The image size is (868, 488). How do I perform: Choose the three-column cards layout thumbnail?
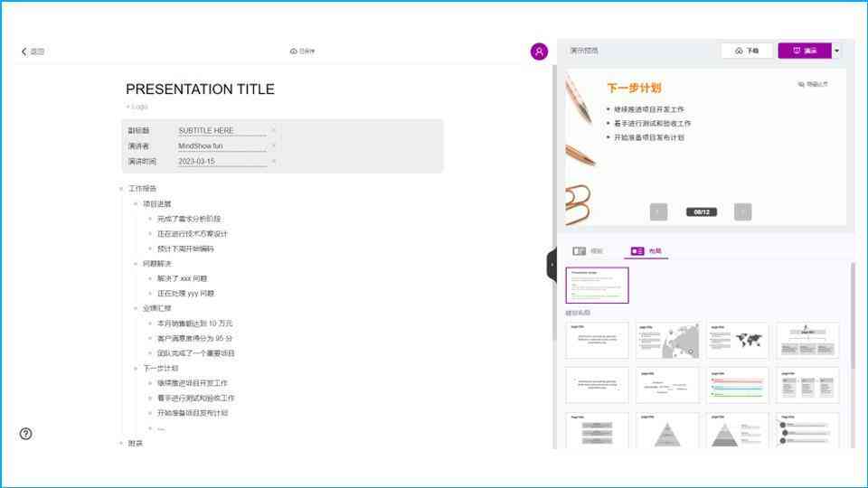point(807,386)
